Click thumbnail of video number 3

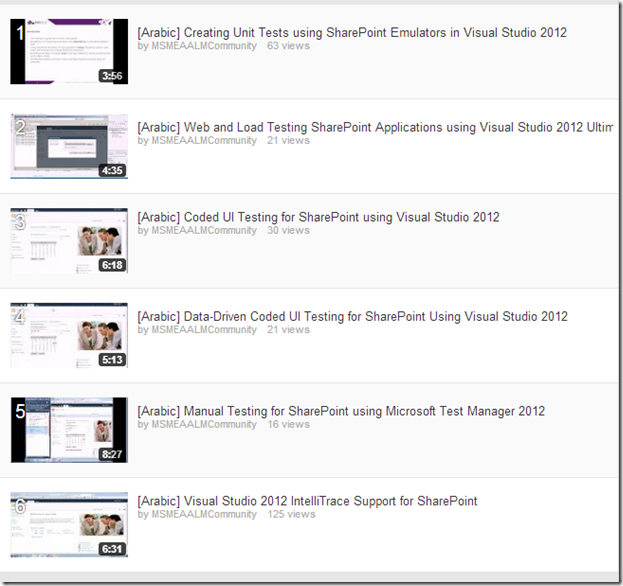69,241
